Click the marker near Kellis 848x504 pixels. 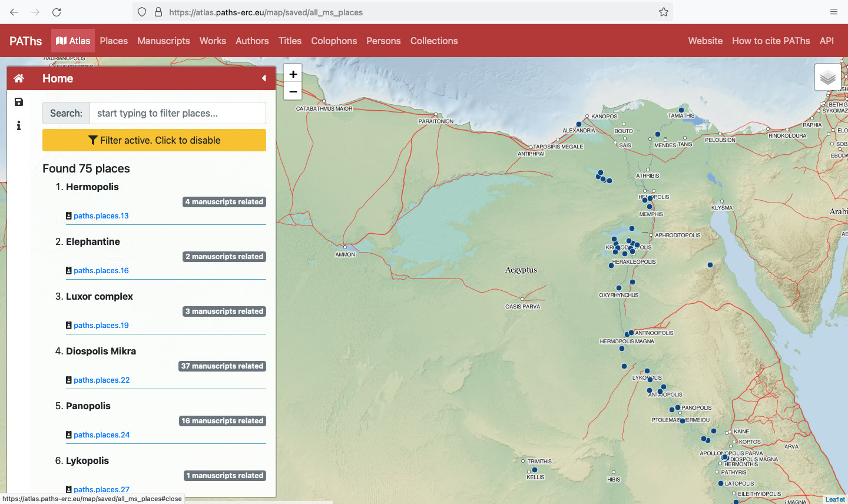click(535, 470)
